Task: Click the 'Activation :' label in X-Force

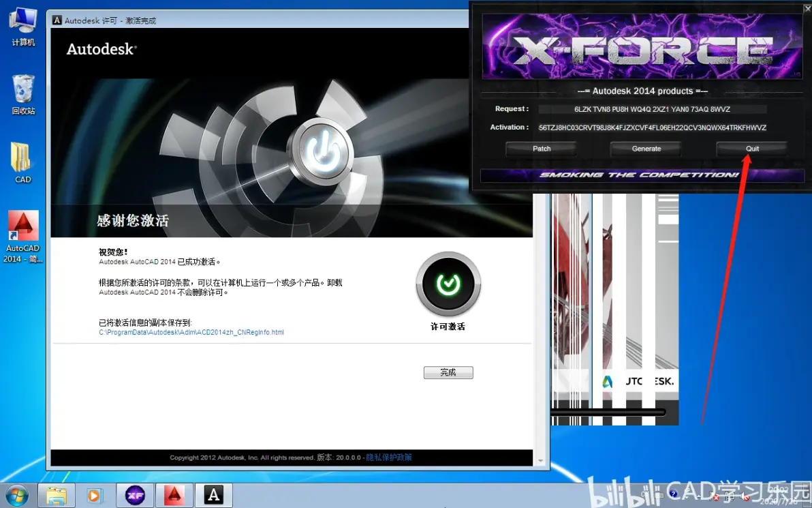Action: 510,127
